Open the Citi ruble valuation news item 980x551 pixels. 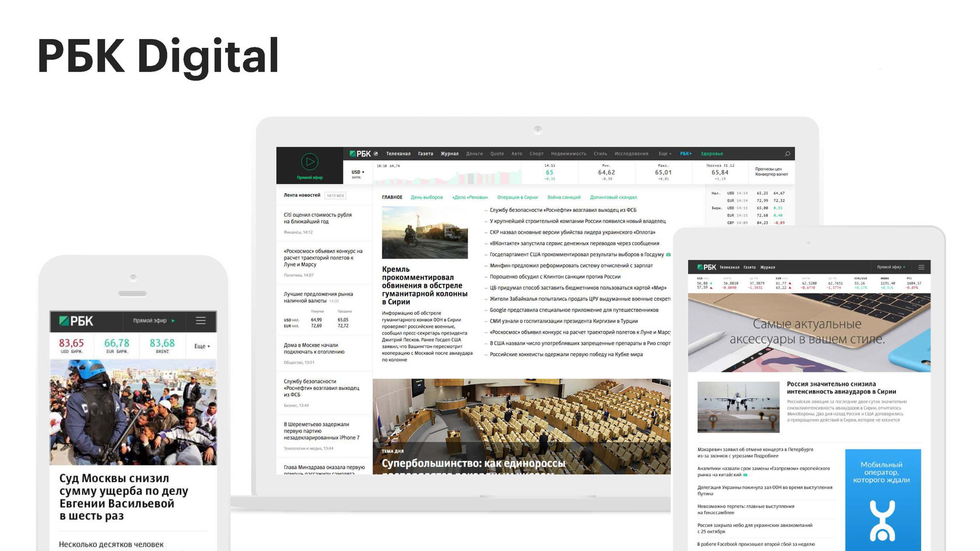[x=318, y=218]
